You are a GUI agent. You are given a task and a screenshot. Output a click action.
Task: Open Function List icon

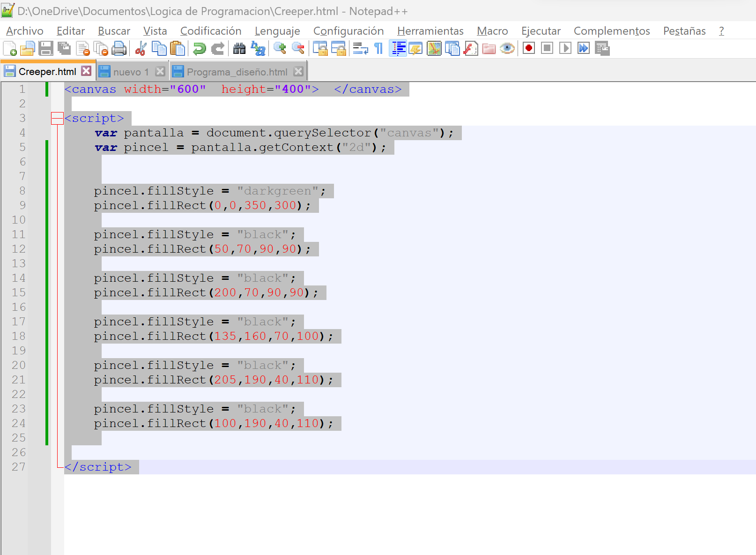(x=471, y=48)
